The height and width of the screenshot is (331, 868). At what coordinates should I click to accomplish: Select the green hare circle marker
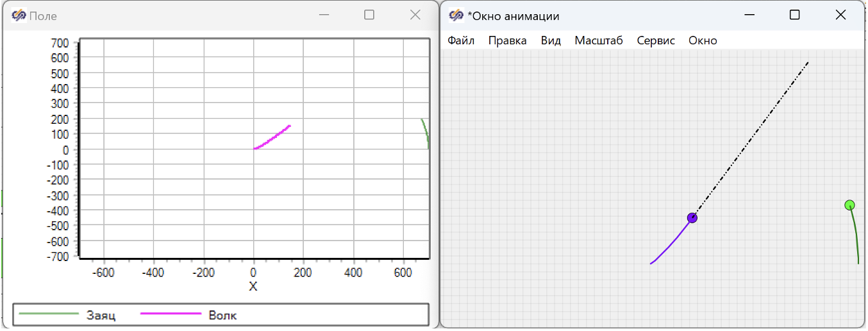tap(849, 205)
